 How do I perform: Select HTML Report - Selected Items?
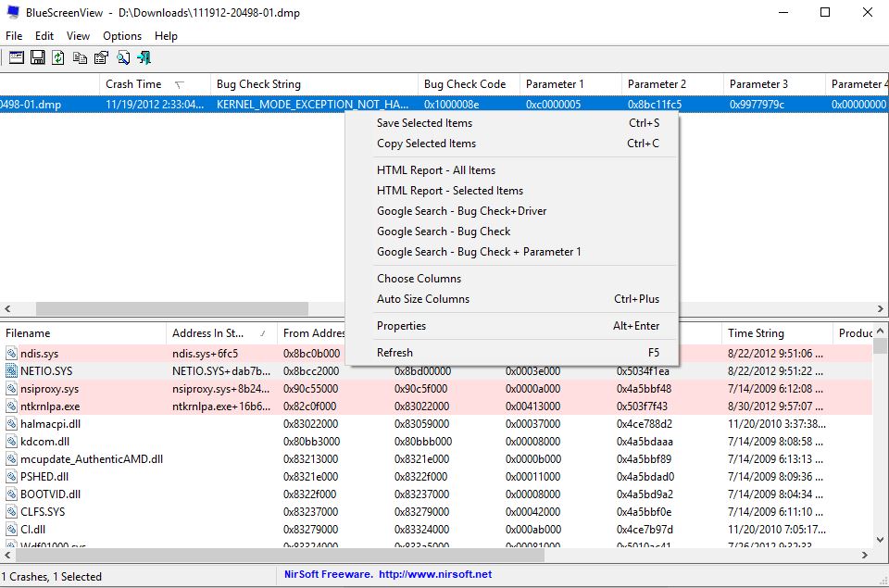click(x=511, y=191)
